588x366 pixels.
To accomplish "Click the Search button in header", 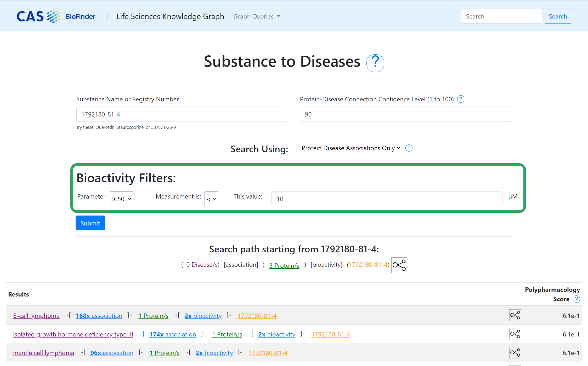I will pos(558,16).
